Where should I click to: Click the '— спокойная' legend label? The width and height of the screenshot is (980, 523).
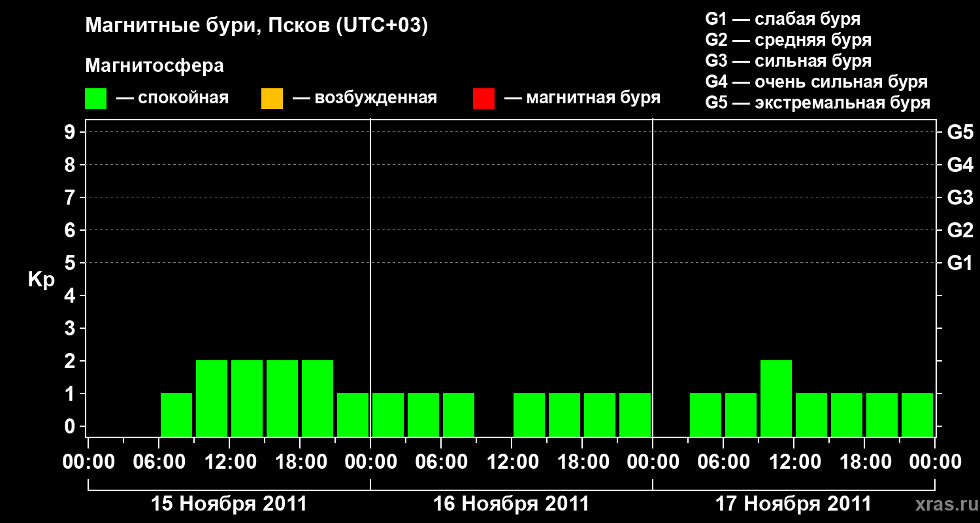click(x=172, y=99)
